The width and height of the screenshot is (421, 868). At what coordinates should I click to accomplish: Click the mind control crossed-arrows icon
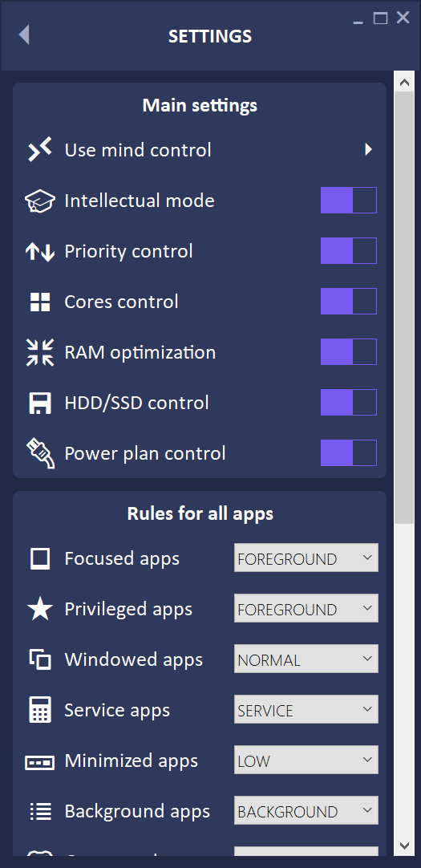click(40, 150)
